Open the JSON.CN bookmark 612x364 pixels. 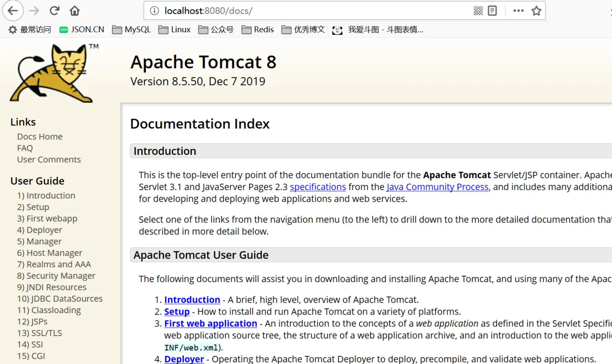click(x=81, y=30)
